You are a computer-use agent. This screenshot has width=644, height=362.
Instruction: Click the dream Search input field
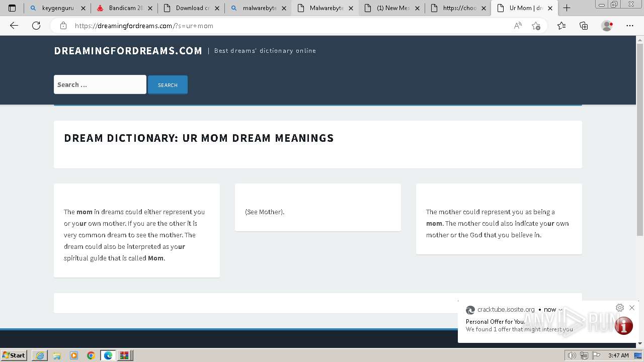point(100,84)
